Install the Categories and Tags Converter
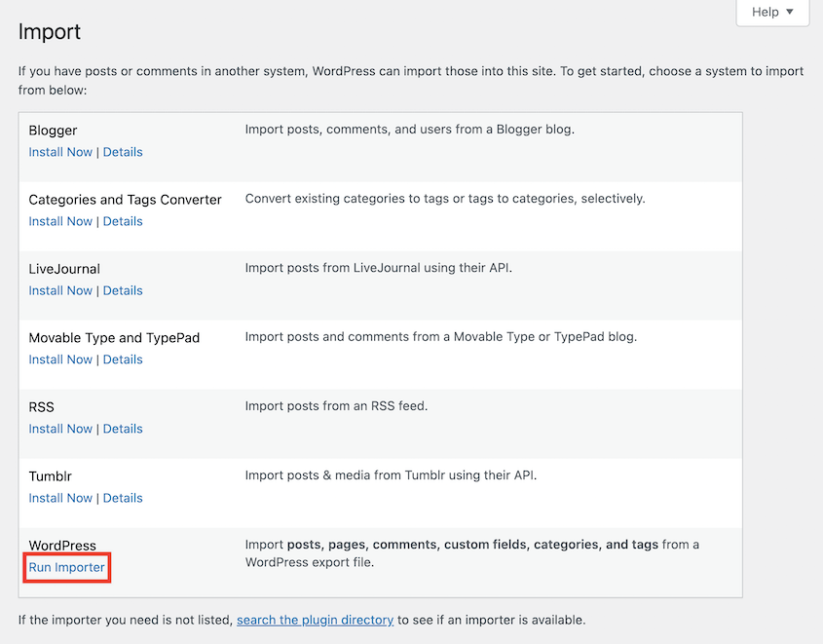Viewport: 823px width, 644px height. pyautogui.click(x=60, y=221)
